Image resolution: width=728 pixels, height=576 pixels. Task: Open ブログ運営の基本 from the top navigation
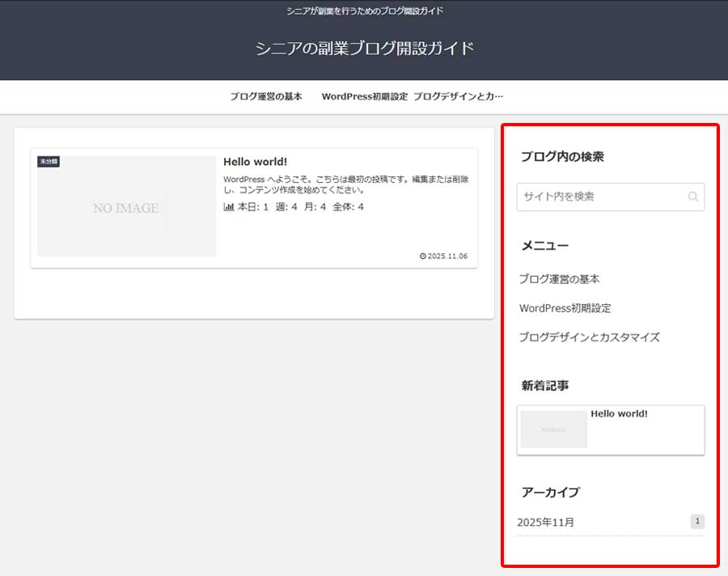click(x=266, y=95)
